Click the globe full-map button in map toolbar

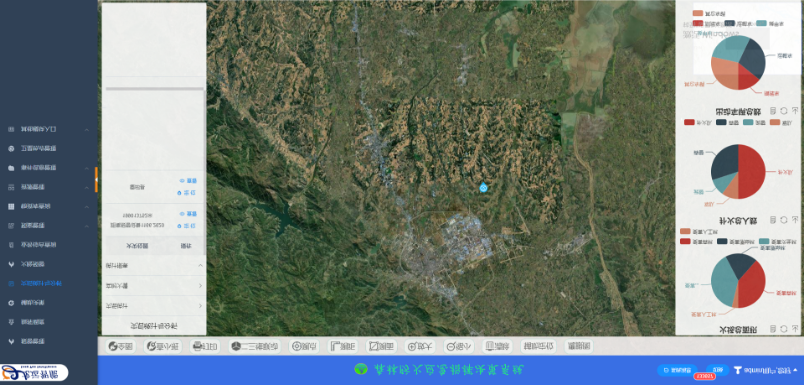(120, 347)
